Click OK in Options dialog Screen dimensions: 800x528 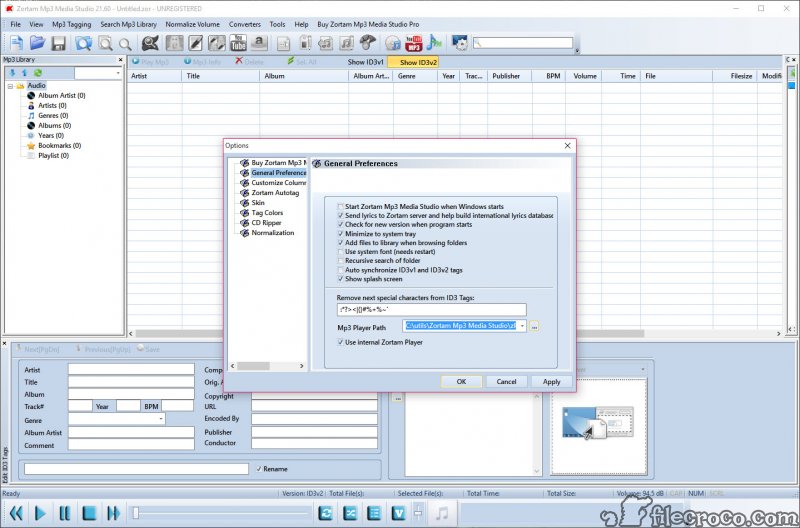pos(461,382)
